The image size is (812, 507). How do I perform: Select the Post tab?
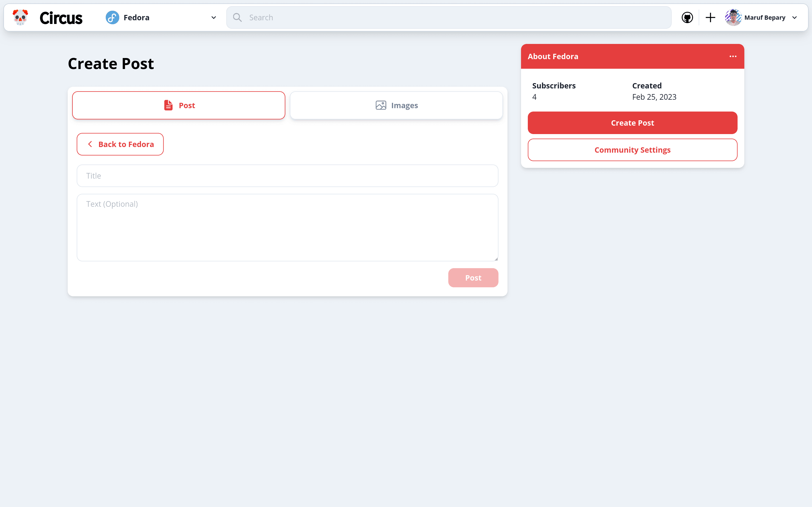(x=179, y=105)
